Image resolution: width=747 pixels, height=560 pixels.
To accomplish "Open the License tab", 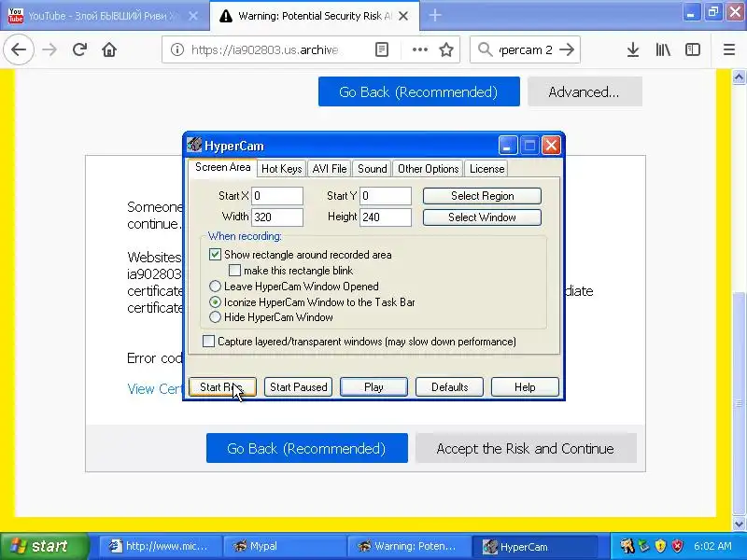I will click(486, 169).
